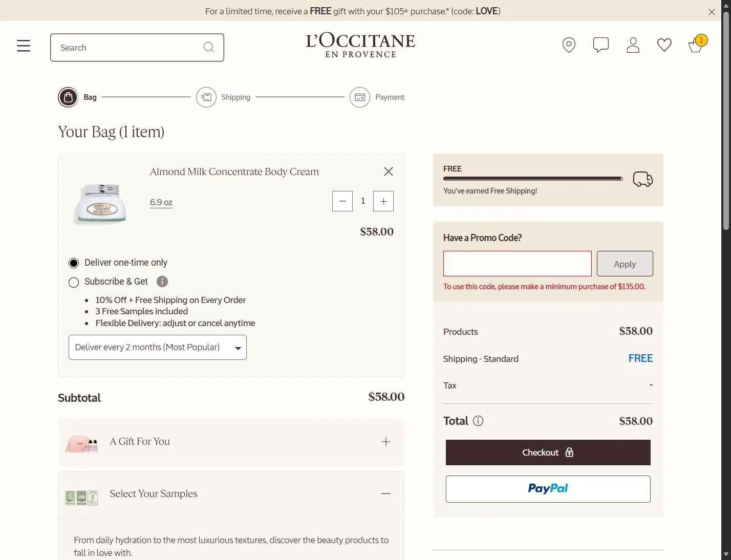731x560 pixels.
Task: Click the "You've earned Free Shipping!" message
Action: [x=490, y=191]
